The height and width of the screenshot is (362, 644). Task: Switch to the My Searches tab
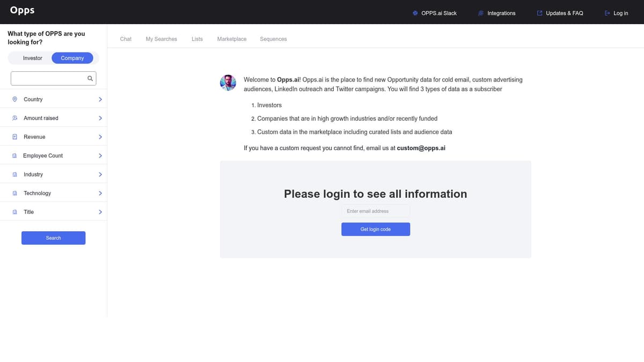pyautogui.click(x=161, y=39)
